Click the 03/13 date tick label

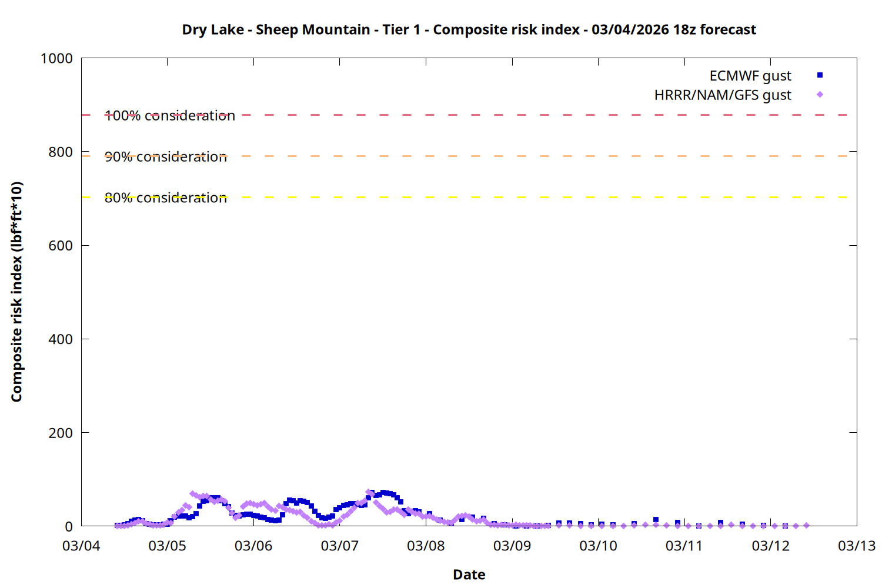pyautogui.click(x=856, y=546)
